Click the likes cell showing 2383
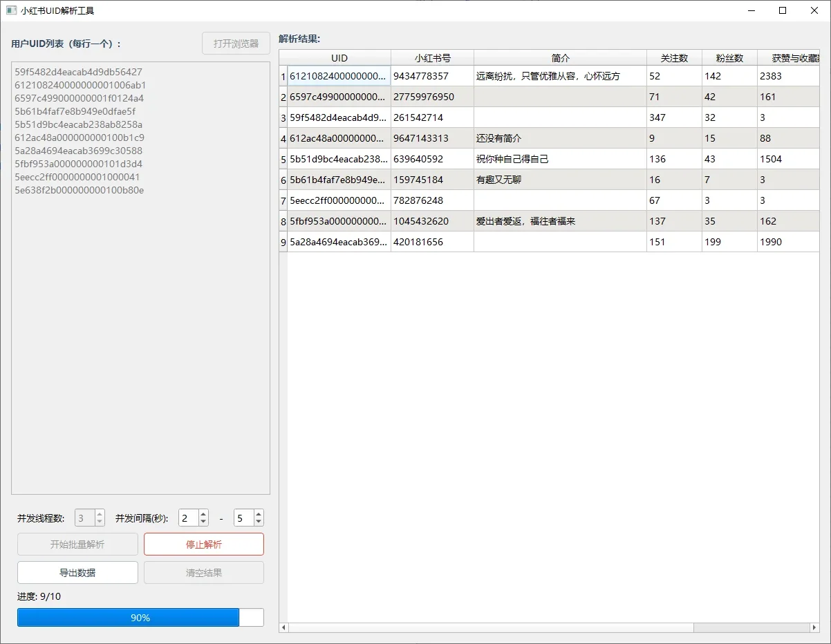This screenshot has width=831, height=644. pos(789,76)
